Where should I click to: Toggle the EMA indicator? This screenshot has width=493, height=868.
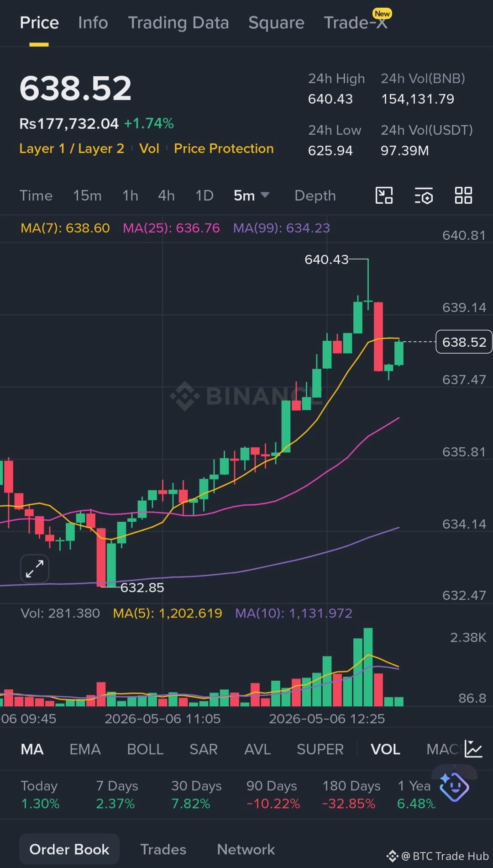(x=85, y=749)
